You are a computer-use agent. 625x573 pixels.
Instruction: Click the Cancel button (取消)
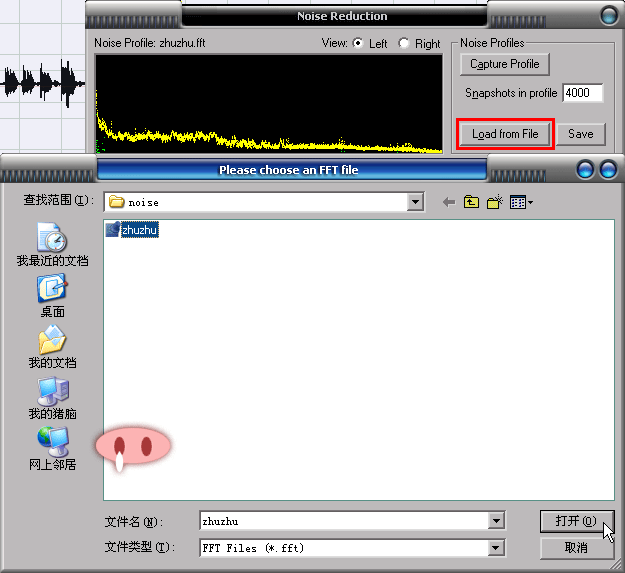click(x=576, y=548)
